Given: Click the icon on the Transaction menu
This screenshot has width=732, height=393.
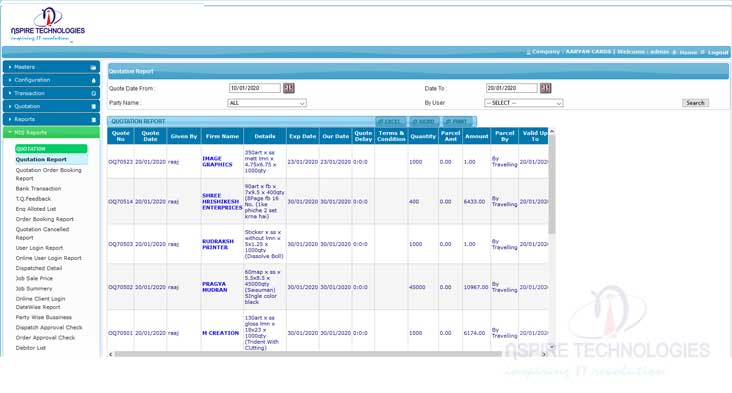Looking at the screenshot, I should [x=93, y=93].
